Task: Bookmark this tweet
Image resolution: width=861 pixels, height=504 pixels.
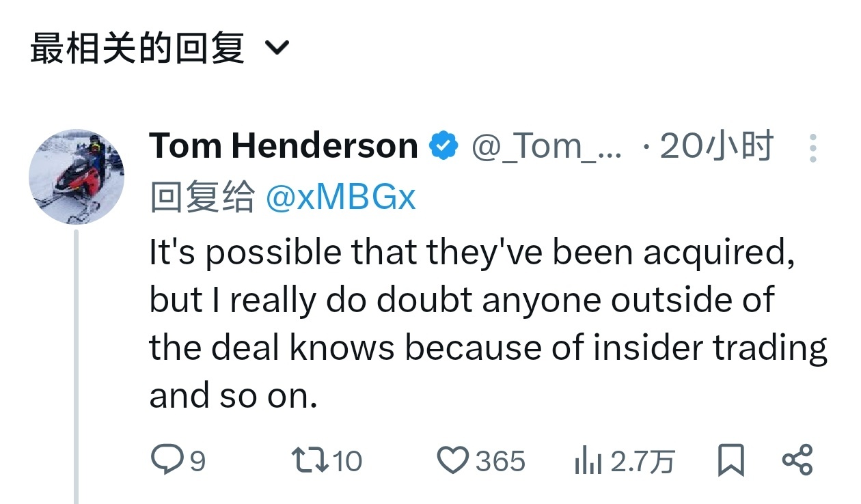Action: (x=730, y=460)
